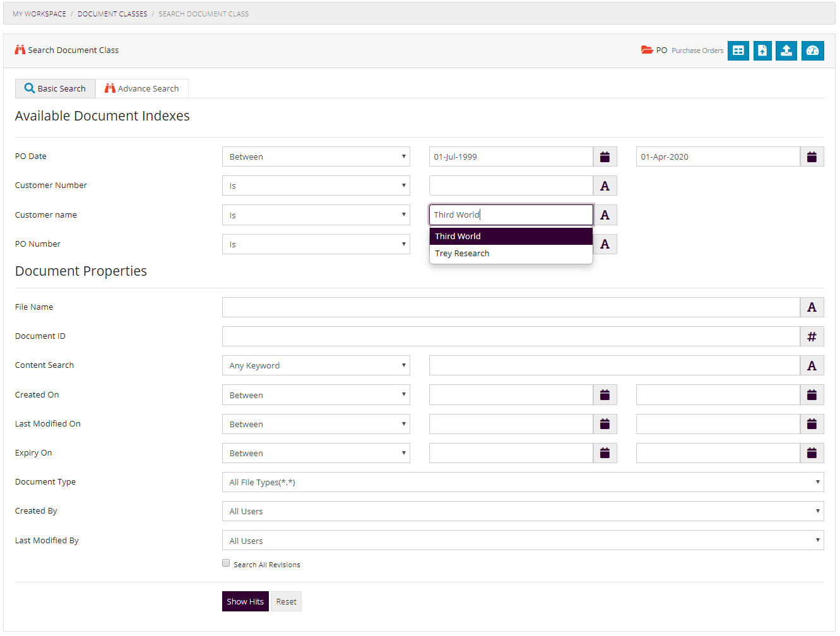Click the hash icon beside Document ID
The image size is (840, 636).
click(812, 336)
